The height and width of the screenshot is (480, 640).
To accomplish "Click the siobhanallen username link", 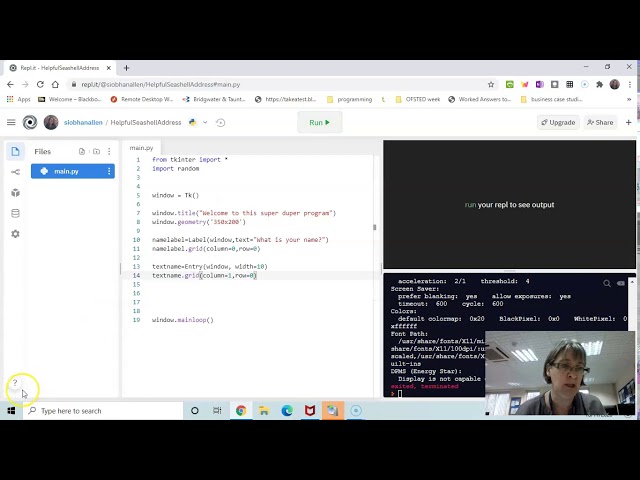I will (x=82, y=122).
